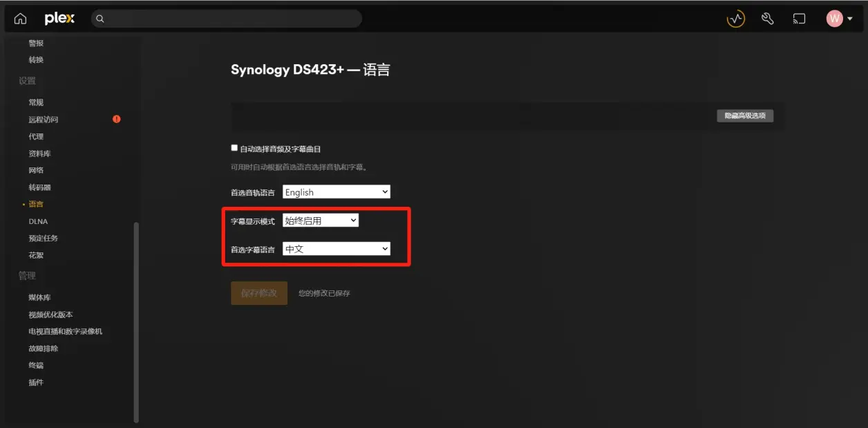This screenshot has height=428, width=868.
Task: Click the 首选字幕语言 label
Action: click(x=252, y=250)
